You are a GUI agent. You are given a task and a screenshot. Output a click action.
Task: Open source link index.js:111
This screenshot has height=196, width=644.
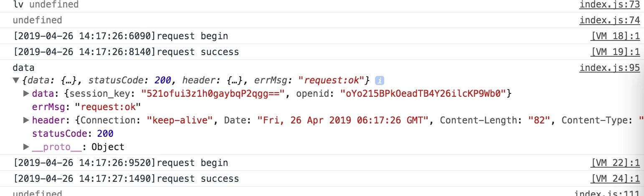click(607, 193)
